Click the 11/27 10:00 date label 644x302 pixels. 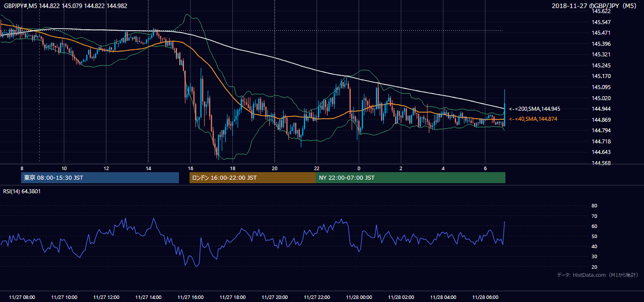(64, 297)
